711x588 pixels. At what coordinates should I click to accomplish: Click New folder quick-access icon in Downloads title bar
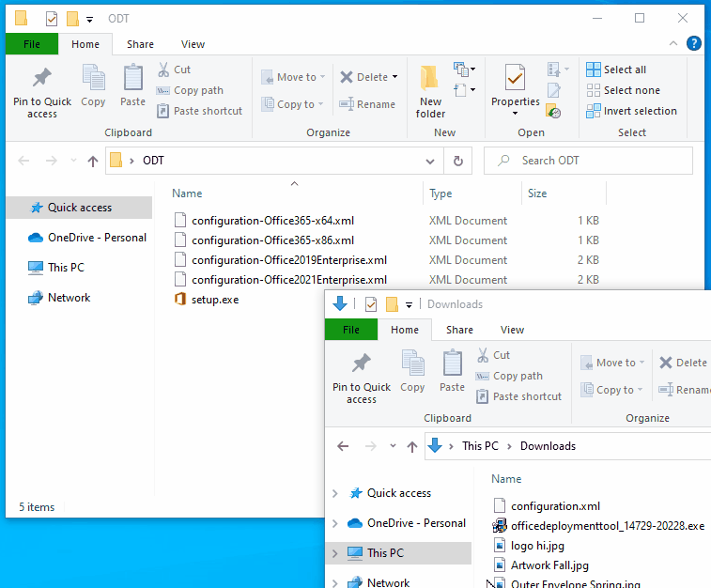[392, 304]
